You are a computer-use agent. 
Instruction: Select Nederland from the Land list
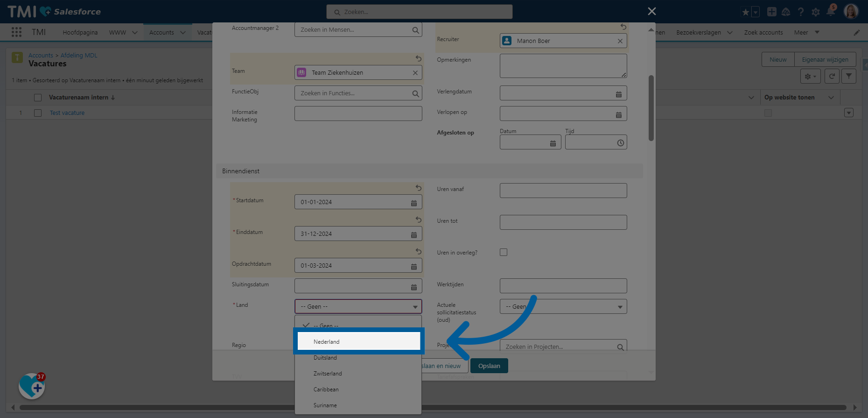point(358,342)
